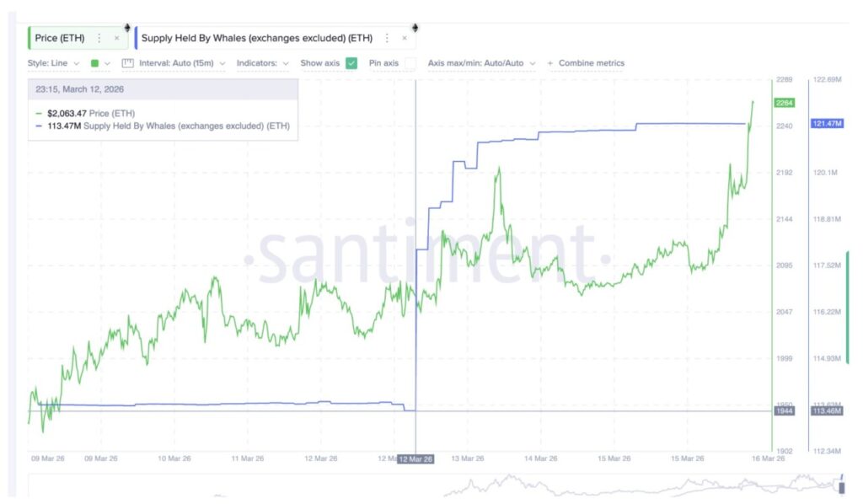Select the Supply Held By Whales metric tab

257,38
